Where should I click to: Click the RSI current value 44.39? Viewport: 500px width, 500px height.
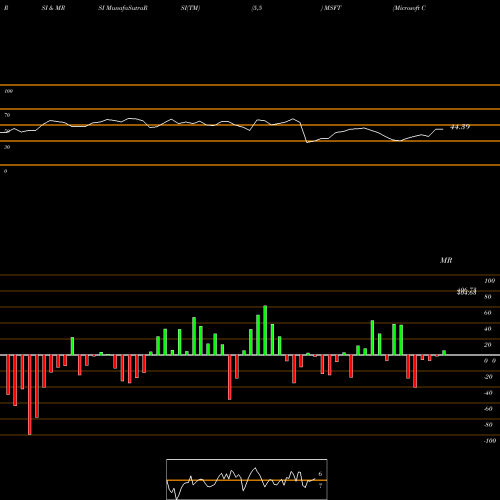click(x=460, y=127)
